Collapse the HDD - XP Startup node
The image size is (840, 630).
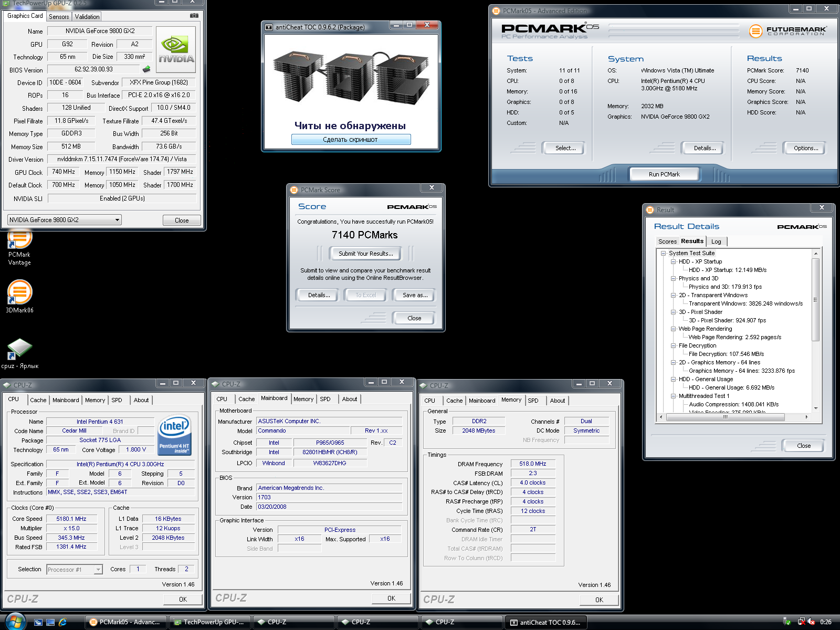673,261
